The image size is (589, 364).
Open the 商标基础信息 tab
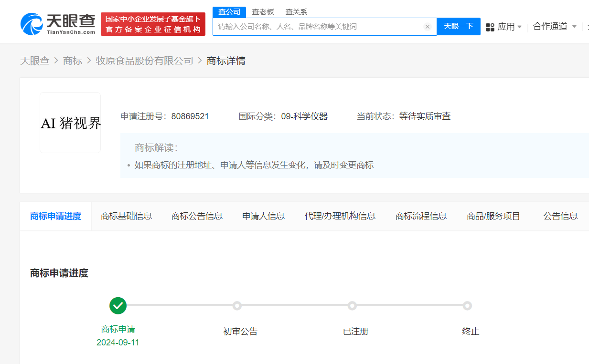(x=126, y=216)
